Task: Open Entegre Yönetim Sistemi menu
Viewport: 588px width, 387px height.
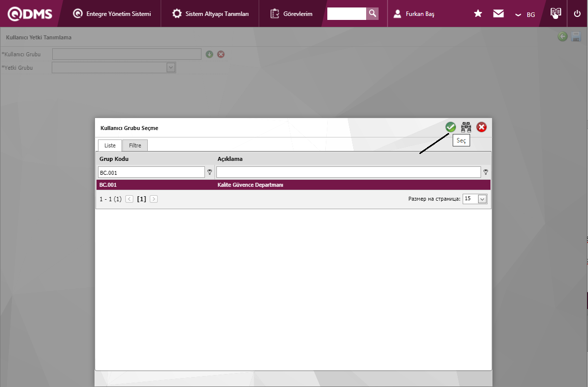Action: click(x=112, y=14)
